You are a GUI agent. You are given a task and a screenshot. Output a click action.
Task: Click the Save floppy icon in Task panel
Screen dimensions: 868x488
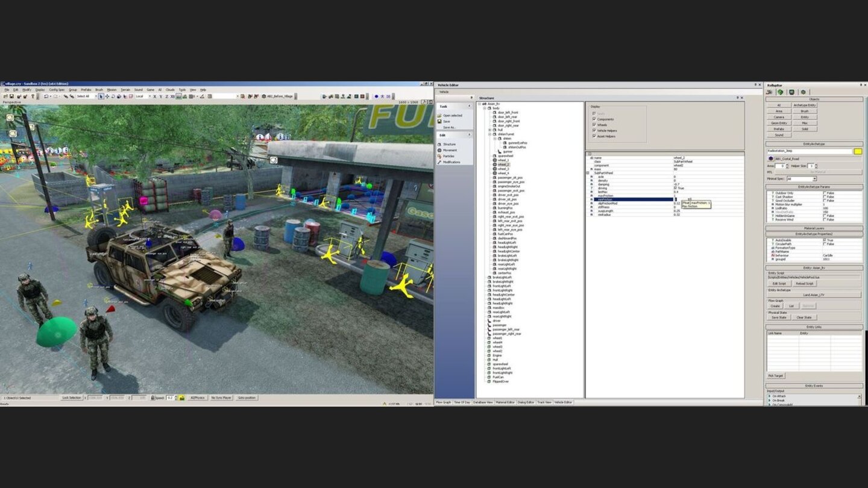(x=439, y=121)
